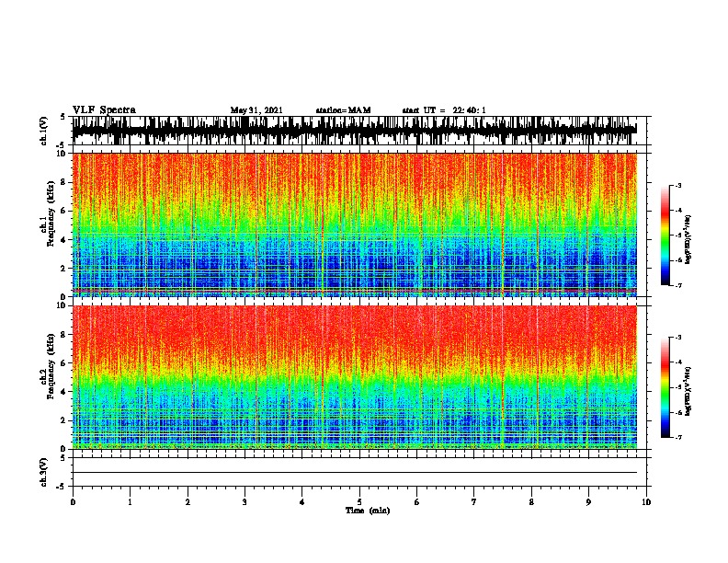Image resolution: width=728 pixels, height=563 pixels.
Task: Click the "-7" label on ch.2 color bar
Action: tap(677, 438)
